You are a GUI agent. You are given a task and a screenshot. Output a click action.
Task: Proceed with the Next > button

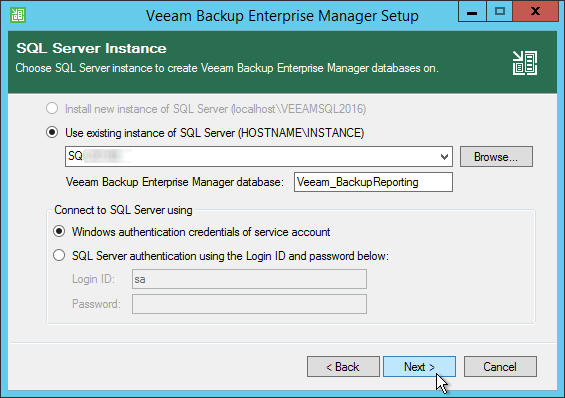(x=419, y=367)
